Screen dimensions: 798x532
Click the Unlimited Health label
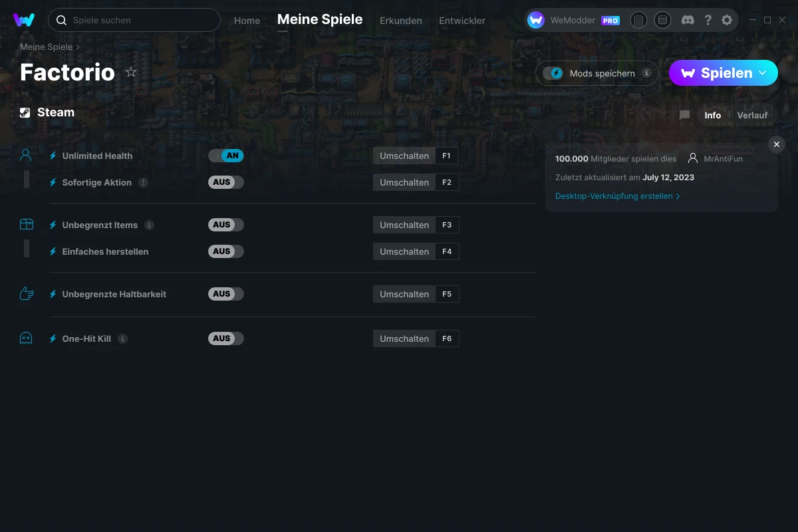97,156
